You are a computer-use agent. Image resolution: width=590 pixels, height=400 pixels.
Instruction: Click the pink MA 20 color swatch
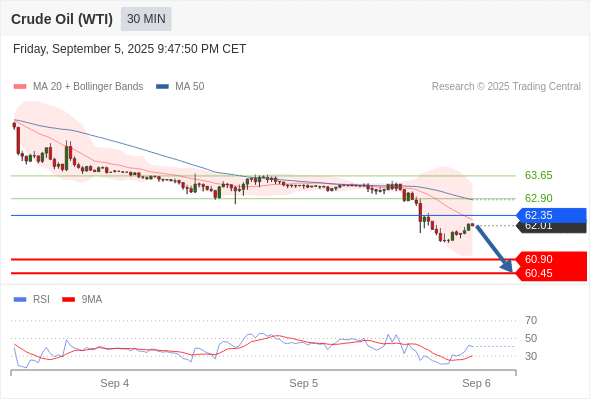tap(20, 87)
